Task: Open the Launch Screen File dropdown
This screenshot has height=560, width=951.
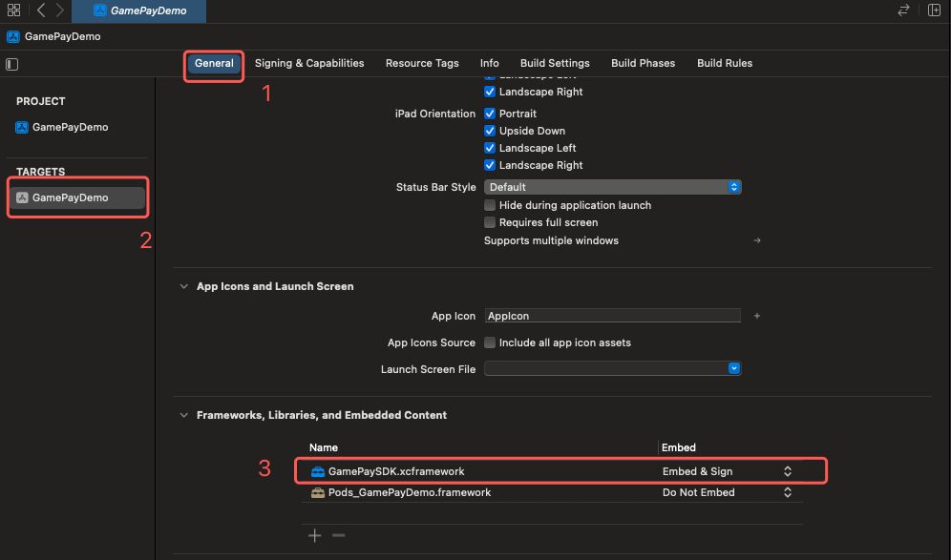Action: [613, 368]
